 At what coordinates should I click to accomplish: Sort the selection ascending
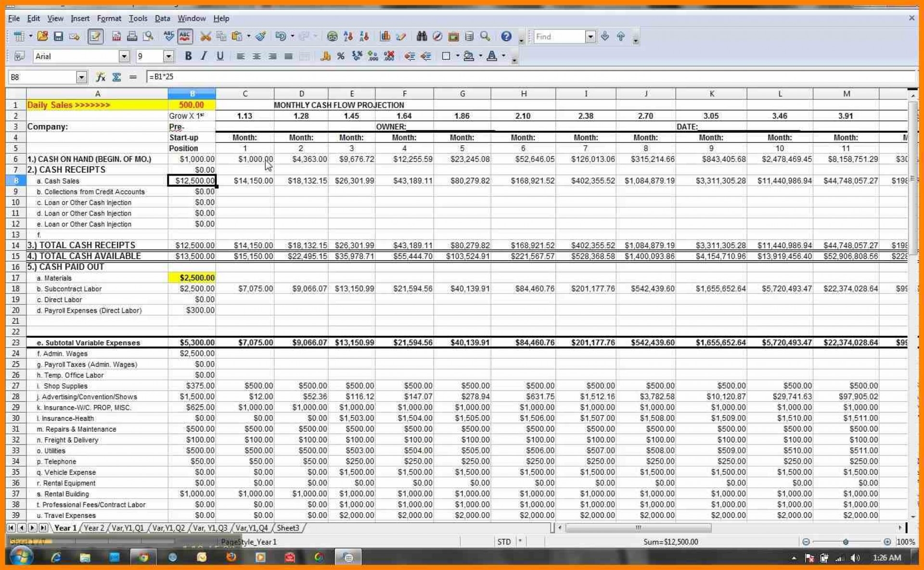(x=348, y=36)
